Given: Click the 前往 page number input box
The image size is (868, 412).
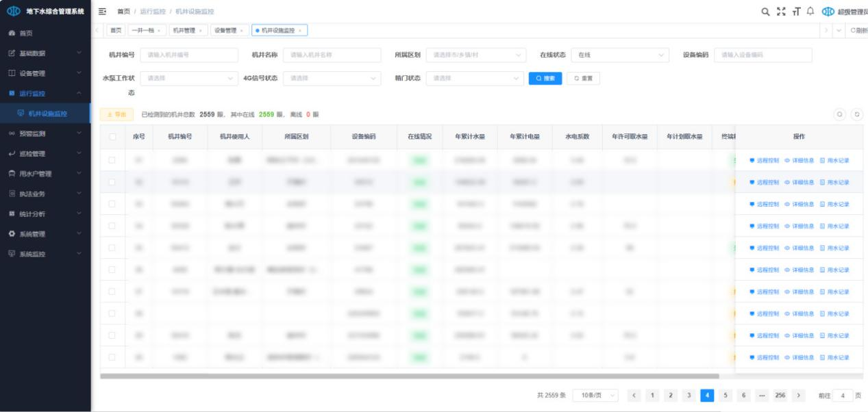Looking at the screenshot, I should [x=843, y=396].
